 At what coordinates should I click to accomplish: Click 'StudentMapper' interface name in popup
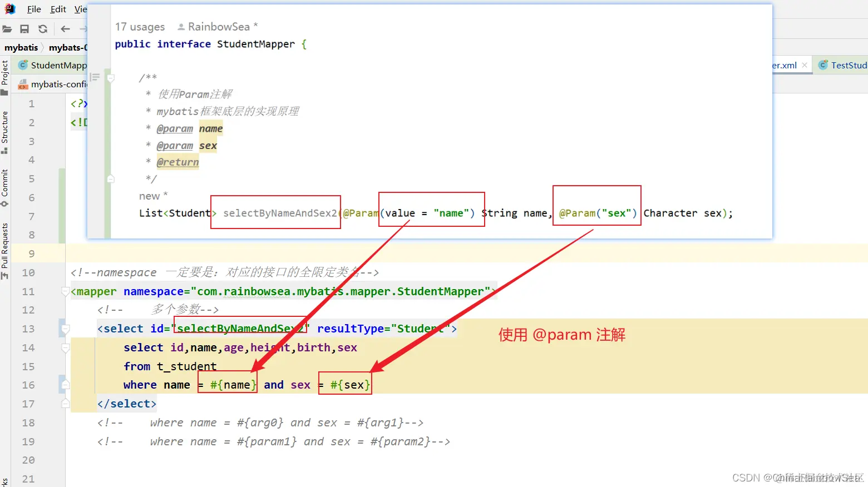(x=256, y=44)
